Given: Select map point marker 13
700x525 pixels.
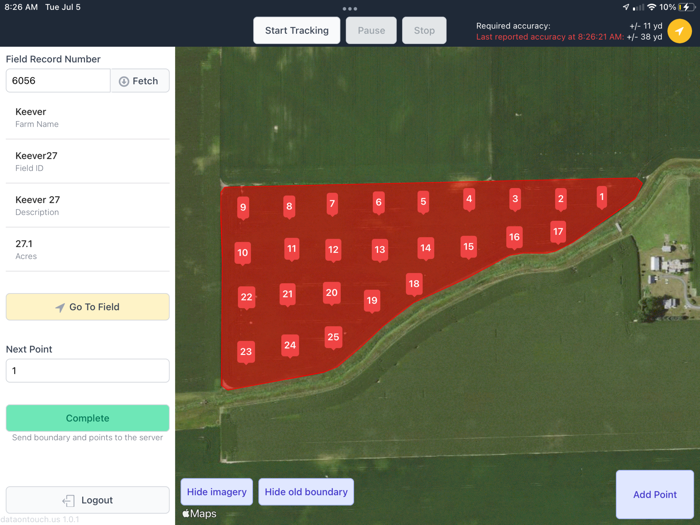Looking at the screenshot, I should tap(380, 250).
